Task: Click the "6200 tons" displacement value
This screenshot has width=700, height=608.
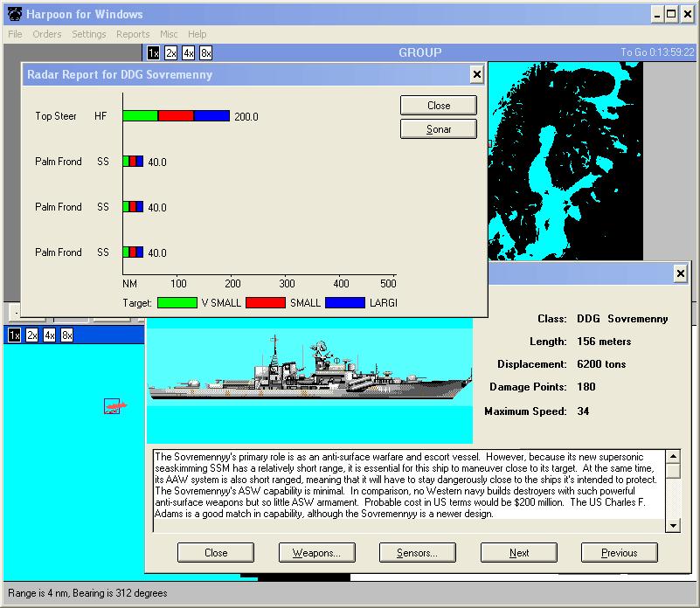Action: (x=601, y=364)
